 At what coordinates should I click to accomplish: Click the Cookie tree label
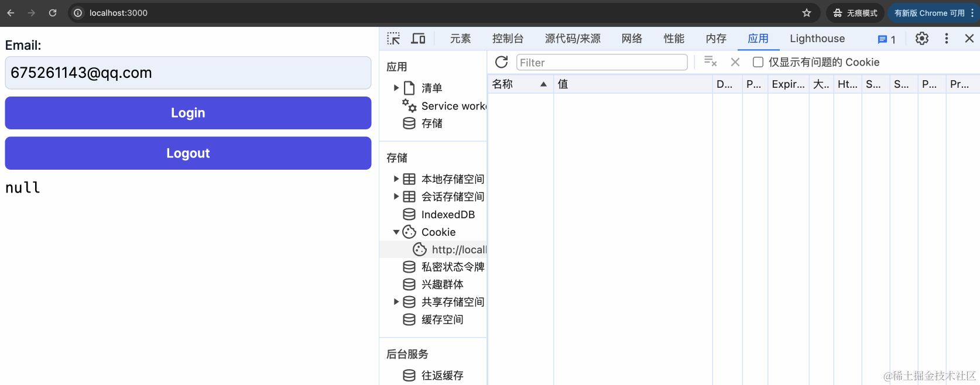click(438, 232)
